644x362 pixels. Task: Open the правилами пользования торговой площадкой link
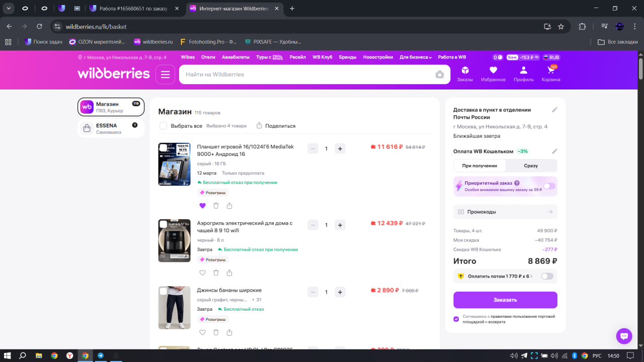pyautogui.click(x=509, y=319)
